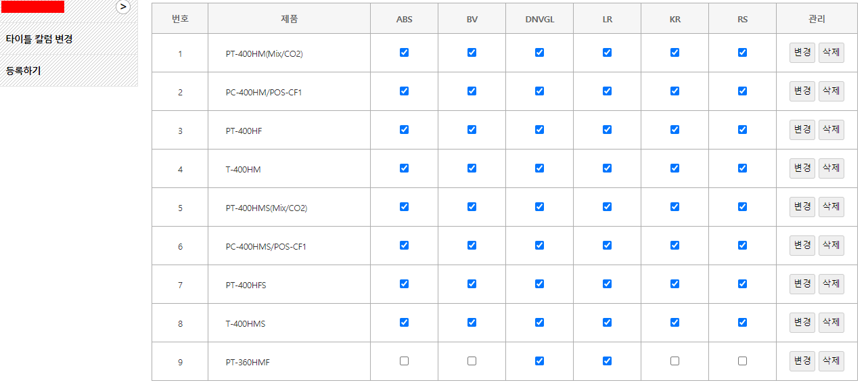Screen dimensions: 868x389
Task: Toggle DNVGL checkbox for PT-400HF
Action: click(539, 129)
